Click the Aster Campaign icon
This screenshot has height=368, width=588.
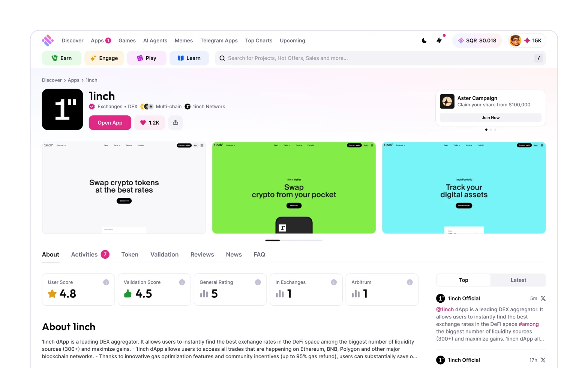coord(447,101)
